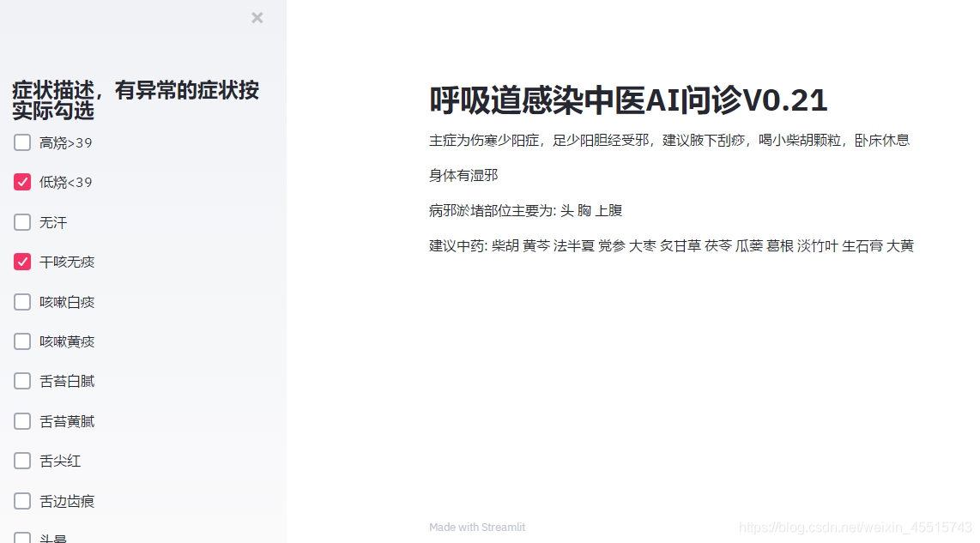
Task: Click the 主症为伤寒少阳症 diagnosis line
Action: (668, 141)
